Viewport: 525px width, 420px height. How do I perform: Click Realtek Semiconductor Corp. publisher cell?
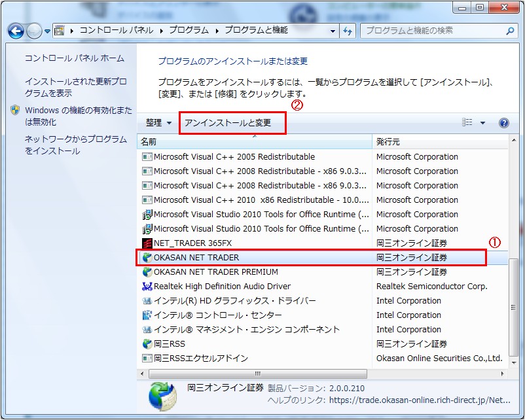coord(432,286)
